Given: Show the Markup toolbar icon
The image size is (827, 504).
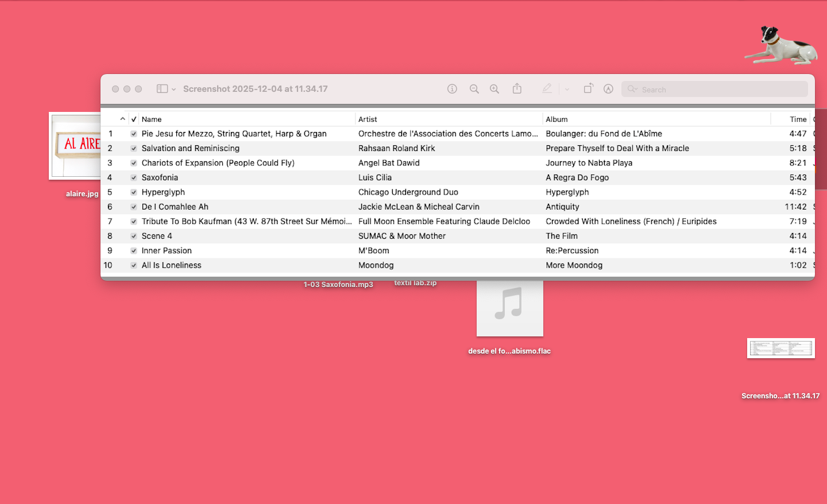Looking at the screenshot, I should [x=608, y=89].
